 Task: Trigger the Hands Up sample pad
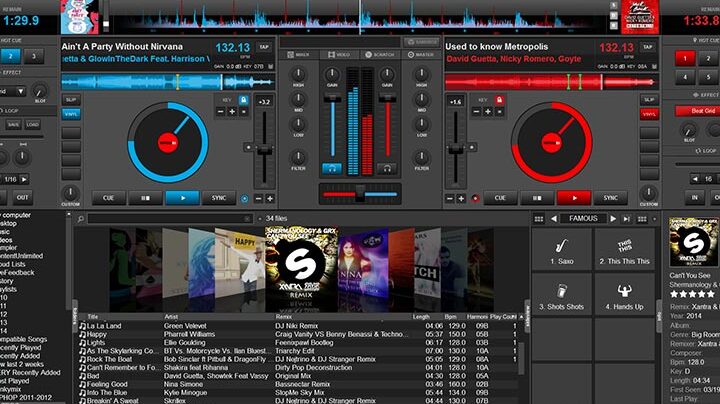(x=624, y=295)
